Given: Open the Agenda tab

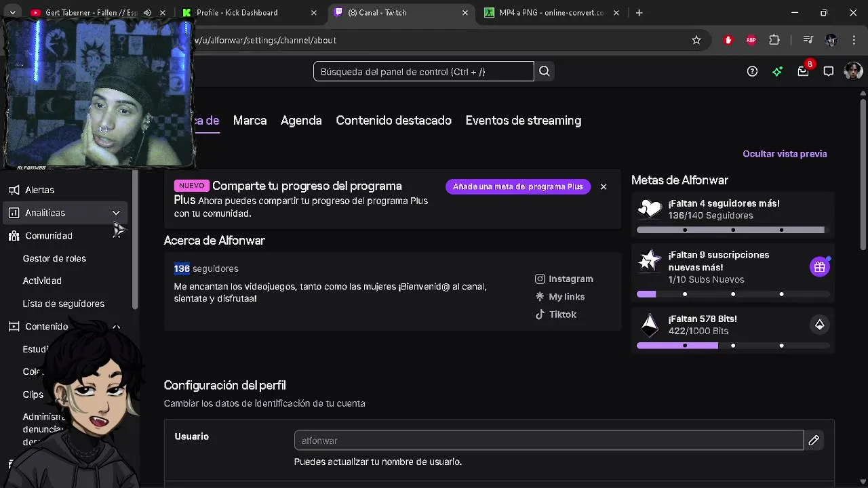Looking at the screenshot, I should tap(301, 121).
